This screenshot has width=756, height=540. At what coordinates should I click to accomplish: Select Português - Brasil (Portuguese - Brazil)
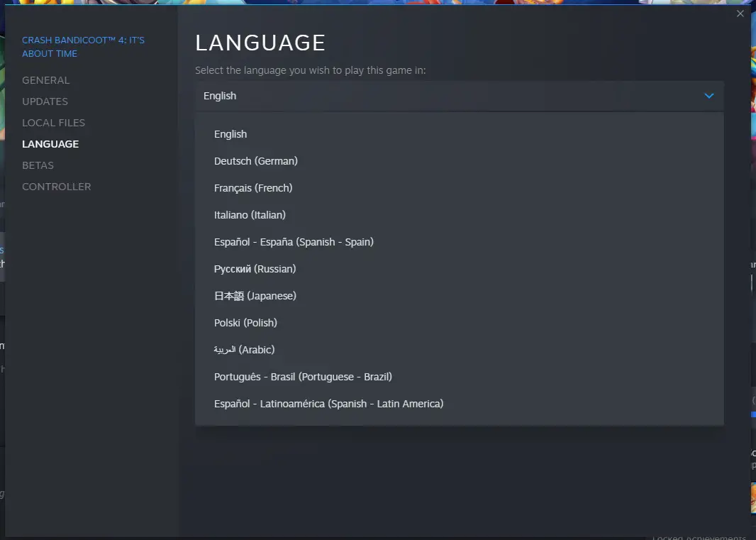[x=459, y=377]
